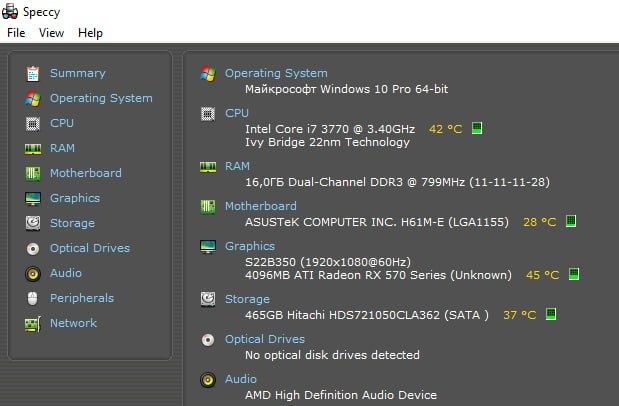Click the 28 °C motherboard temperature value
619x406 pixels.
coord(540,222)
